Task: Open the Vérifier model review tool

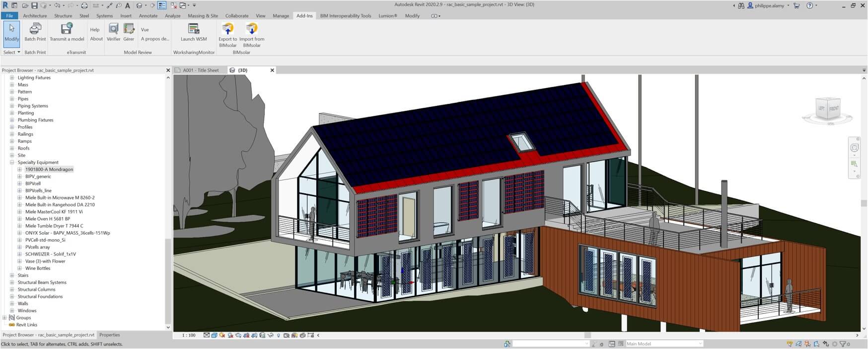Action: tap(113, 29)
